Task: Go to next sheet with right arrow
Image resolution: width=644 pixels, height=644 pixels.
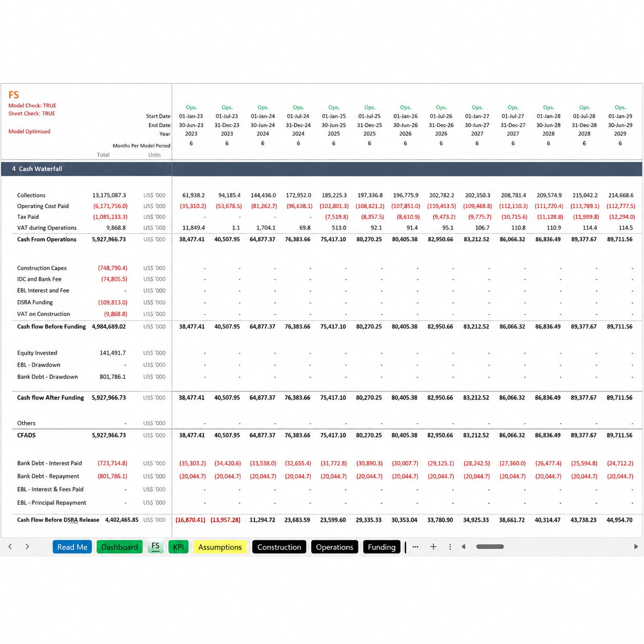Action: (27, 547)
